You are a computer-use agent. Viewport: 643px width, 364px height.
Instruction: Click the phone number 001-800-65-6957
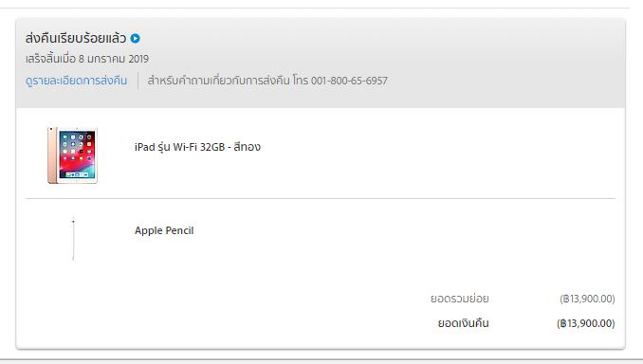pyautogui.click(x=349, y=81)
